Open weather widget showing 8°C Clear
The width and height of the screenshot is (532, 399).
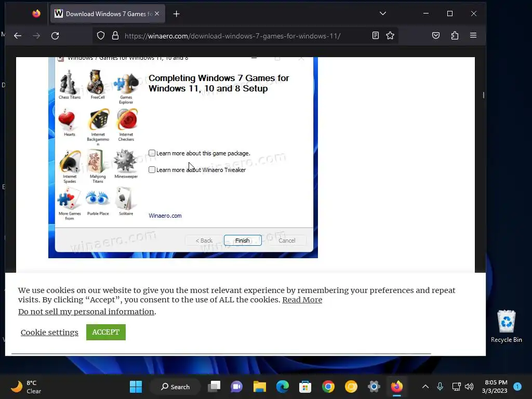tap(26, 387)
